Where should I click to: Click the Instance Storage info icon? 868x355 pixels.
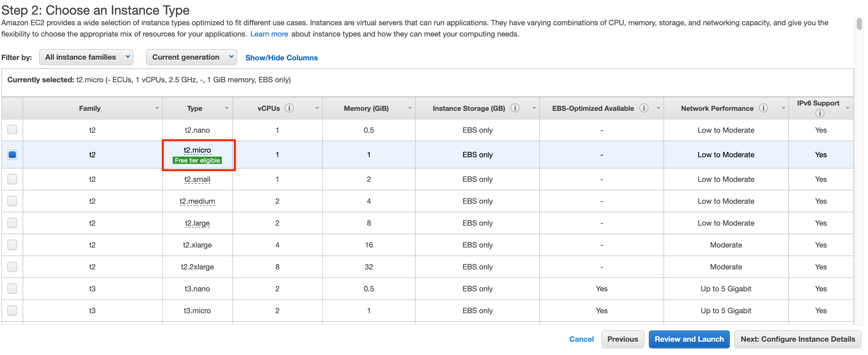point(515,108)
